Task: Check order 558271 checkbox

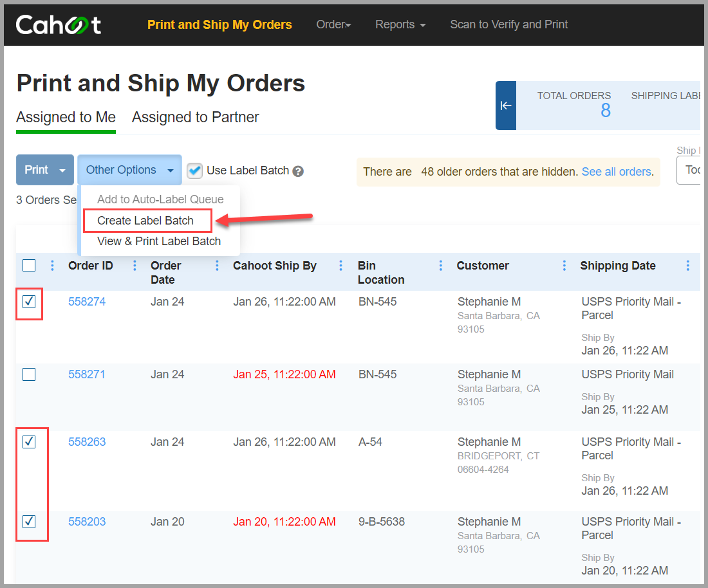Action: point(29,374)
